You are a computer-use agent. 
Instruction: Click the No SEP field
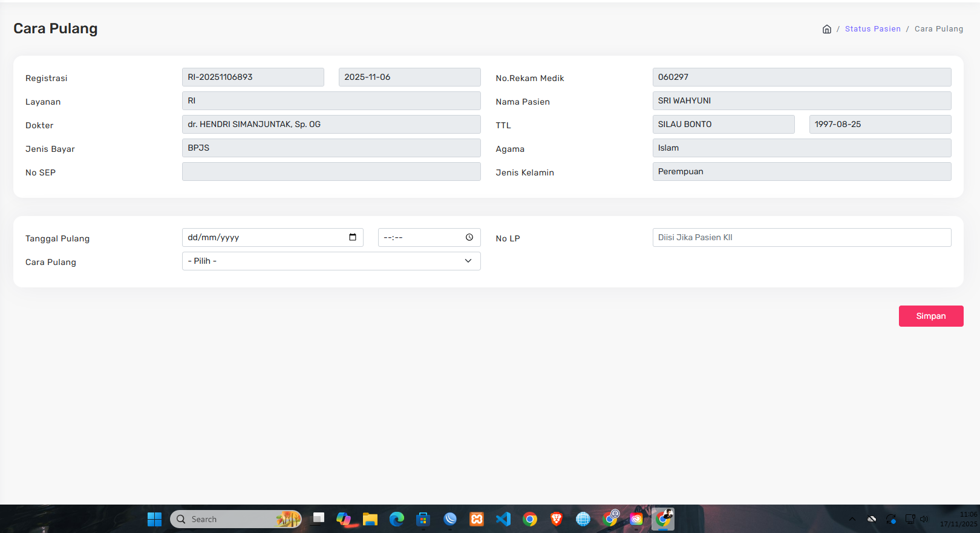click(332, 172)
